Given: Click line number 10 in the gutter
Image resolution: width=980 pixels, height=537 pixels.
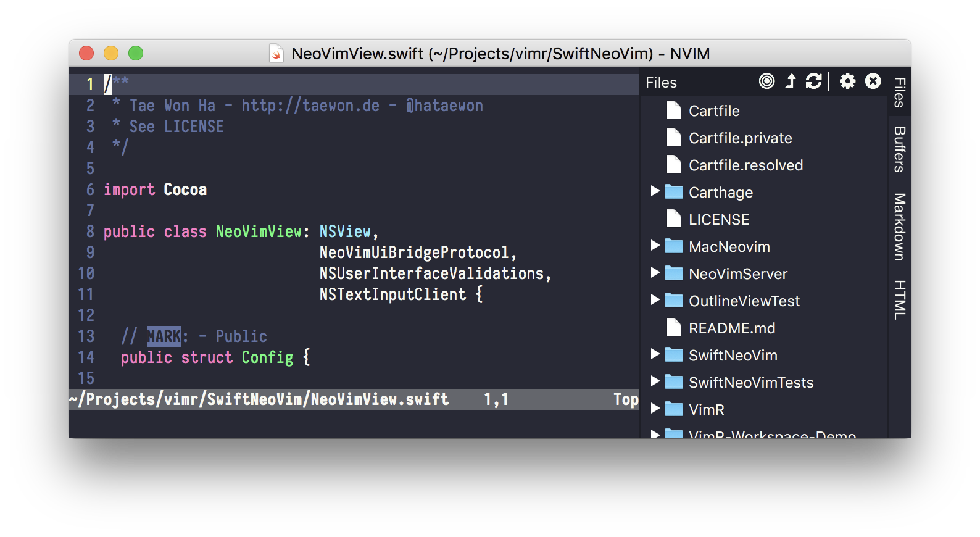Looking at the screenshot, I should [86, 273].
